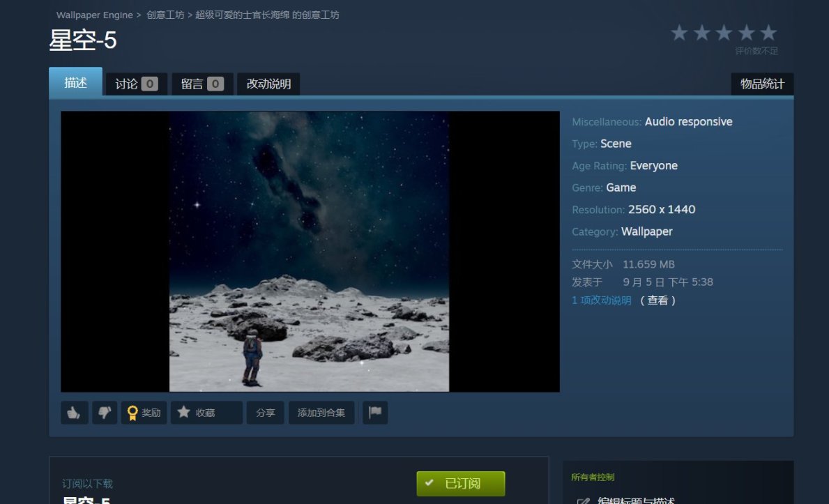Image resolution: width=829 pixels, height=504 pixels.
Task: Open the 分享 share button
Action: (266, 413)
